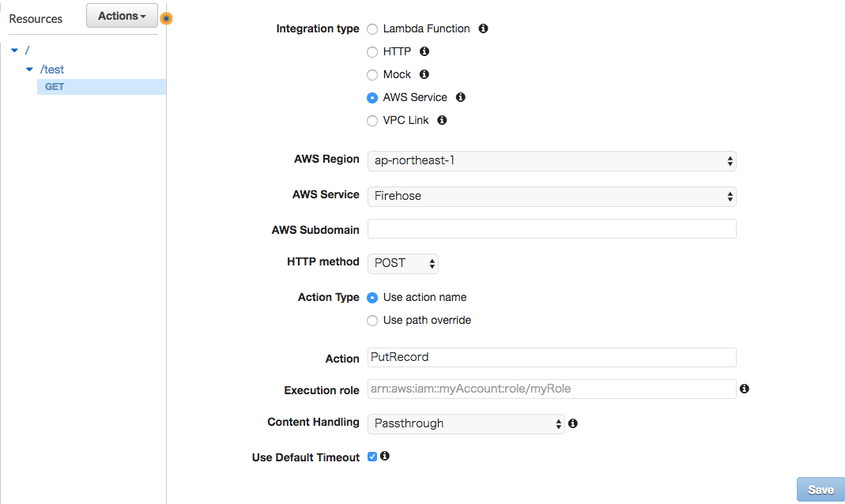Click the Use Default Timeout info icon
845x504 pixels.
pyautogui.click(x=385, y=456)
